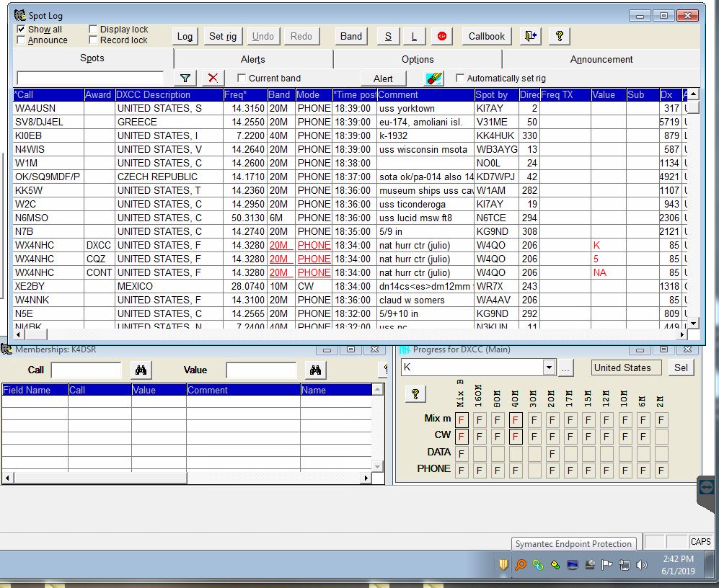
Task: Click the filter funnel icon
Action: tap(185, 79)
